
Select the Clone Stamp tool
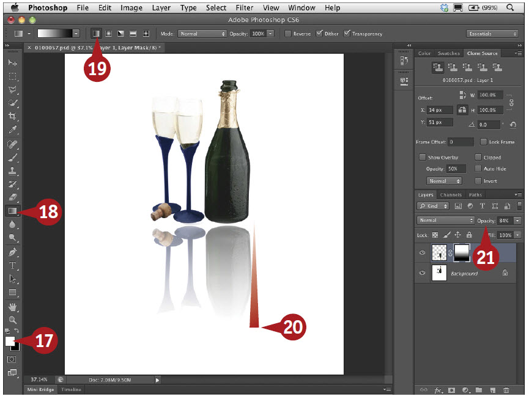point(13,171)
